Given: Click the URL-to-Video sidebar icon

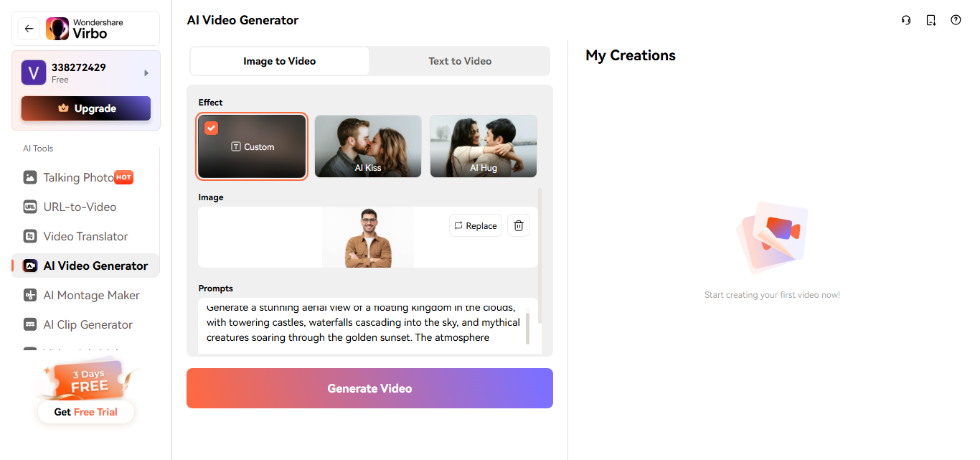Looking at the screenshot, I should point(30,207).
